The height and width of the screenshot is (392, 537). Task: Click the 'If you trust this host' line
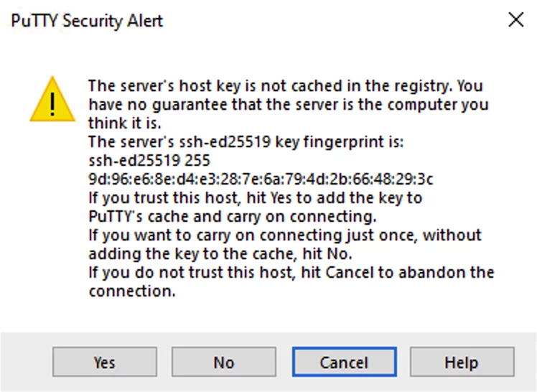pos(255,198)
